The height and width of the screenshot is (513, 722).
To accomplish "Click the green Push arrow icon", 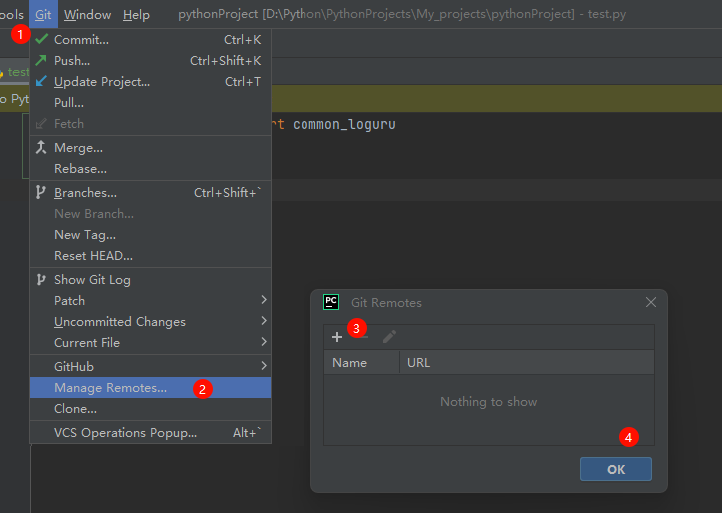I will point(41,60).
